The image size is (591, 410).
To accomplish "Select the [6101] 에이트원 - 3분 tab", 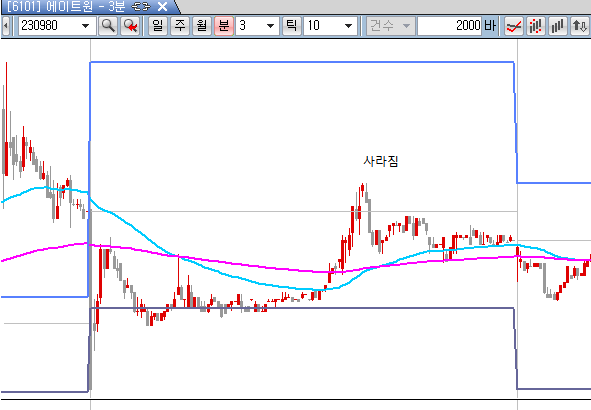I will pos(66,6).
